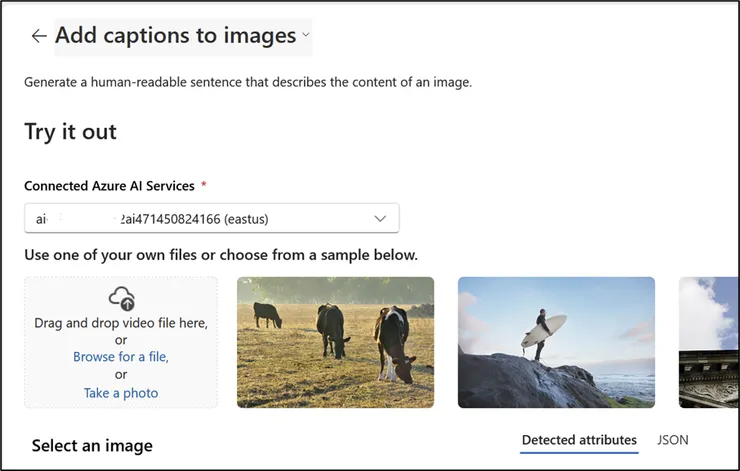The height and width of the screenshot is (471, 740).
Task: Switch to the JSON tab
Action: 673,440
